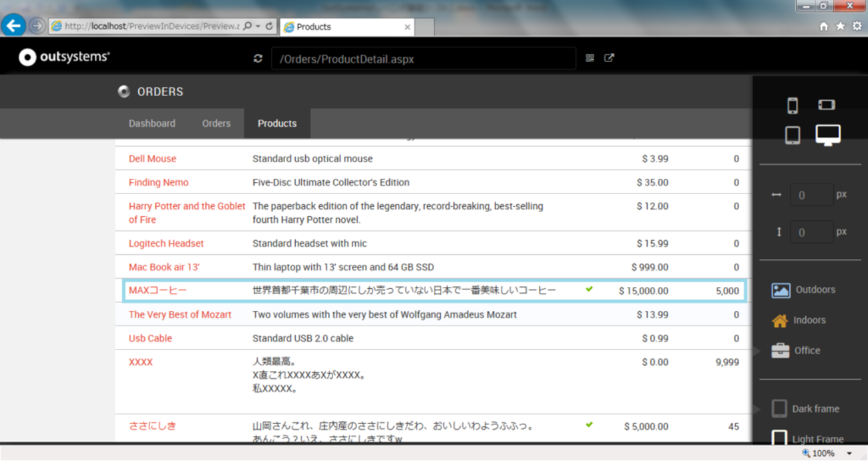Click the width px input field
This screenshot has height=461, width=868.
(x=811, y=195)
